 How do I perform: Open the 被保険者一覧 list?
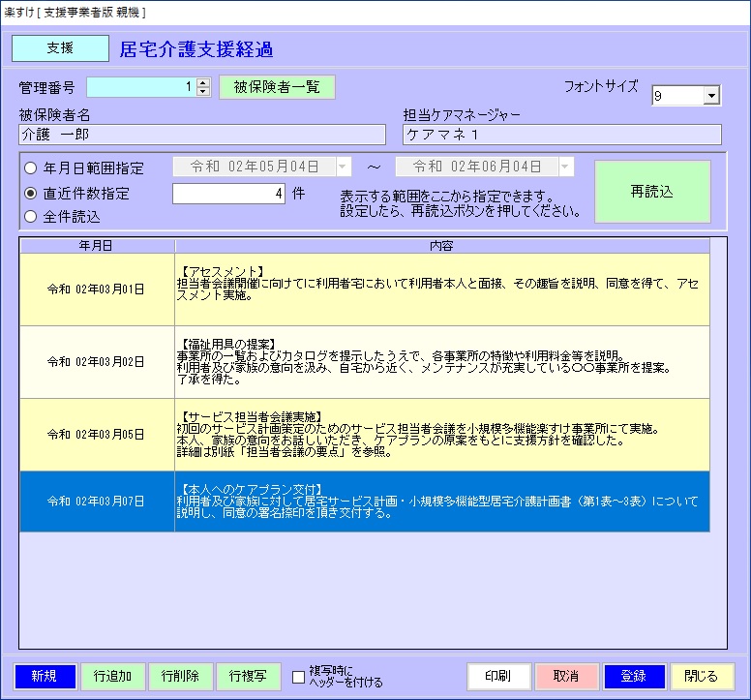coord(277,87)
